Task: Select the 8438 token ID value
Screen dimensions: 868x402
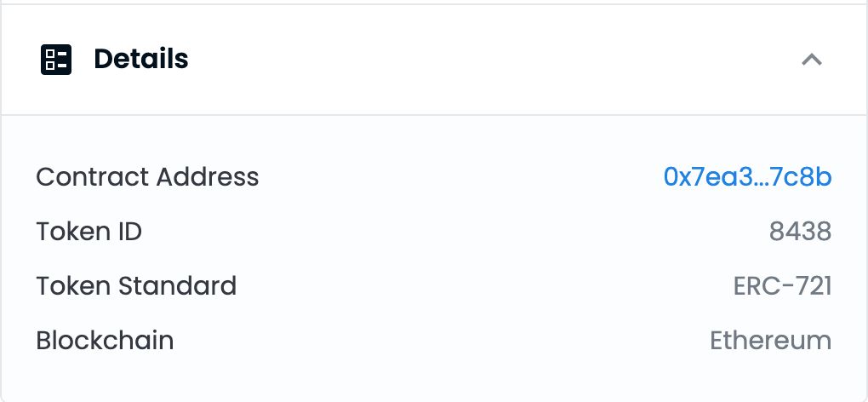Action: (800, 232)
